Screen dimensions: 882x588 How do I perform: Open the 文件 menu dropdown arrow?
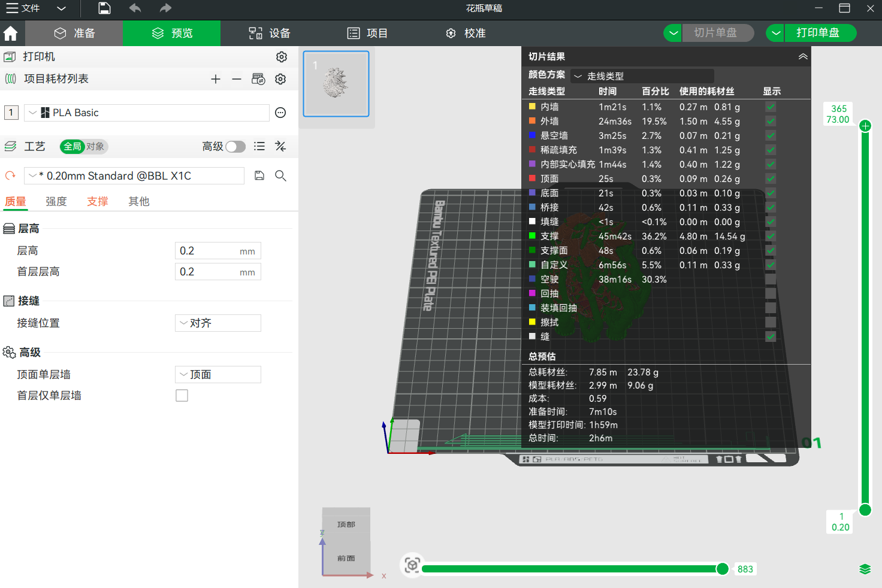(61, 8)
